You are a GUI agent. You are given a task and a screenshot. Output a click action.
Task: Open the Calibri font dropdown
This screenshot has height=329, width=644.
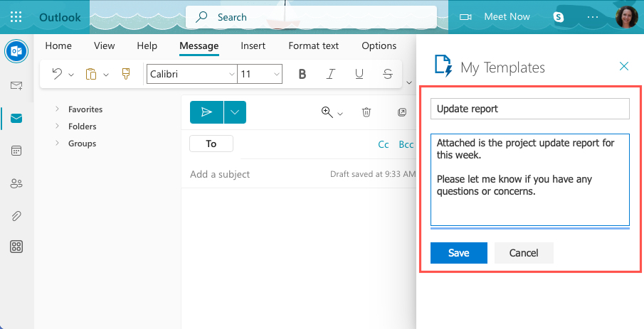(191, 74)
